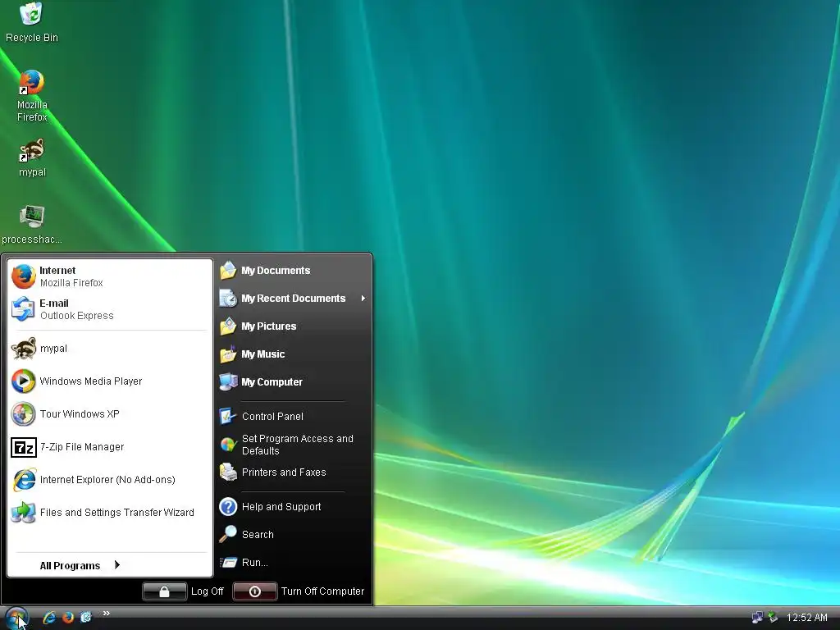This screenshot has height=630, width=840.
Task: Click the Show Desktop Quick Launch icon
Action: (x=85, y=618)
